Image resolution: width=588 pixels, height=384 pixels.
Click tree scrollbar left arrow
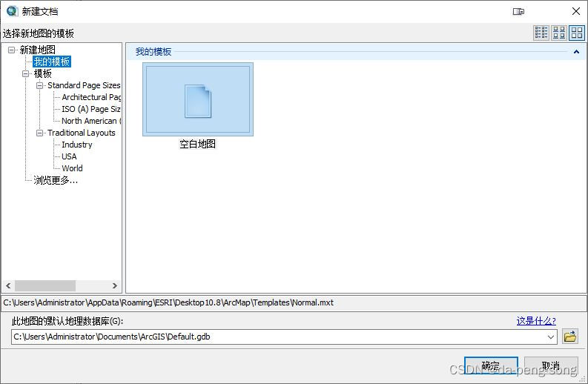coord(8,285)
